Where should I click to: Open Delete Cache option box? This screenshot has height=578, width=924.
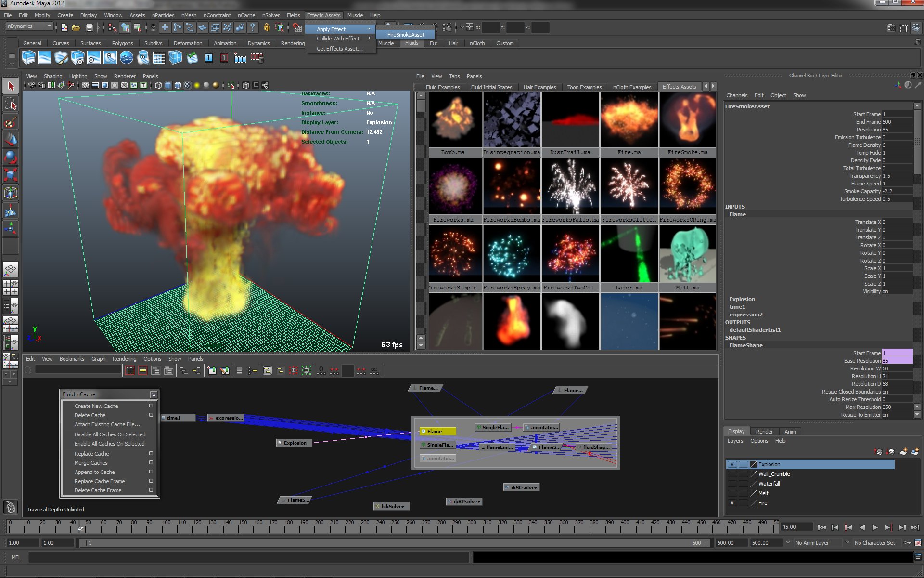[151, 415]
